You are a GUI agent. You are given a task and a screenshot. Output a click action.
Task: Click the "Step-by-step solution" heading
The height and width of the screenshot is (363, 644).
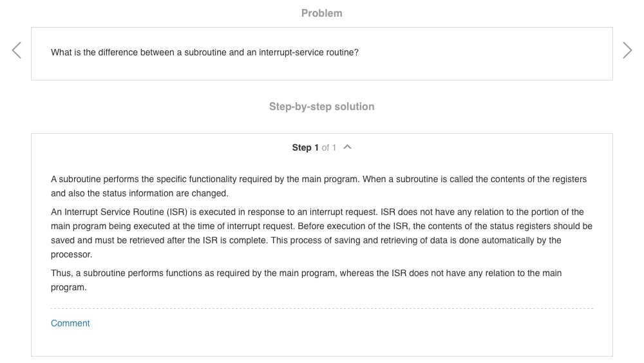point(321,107)
